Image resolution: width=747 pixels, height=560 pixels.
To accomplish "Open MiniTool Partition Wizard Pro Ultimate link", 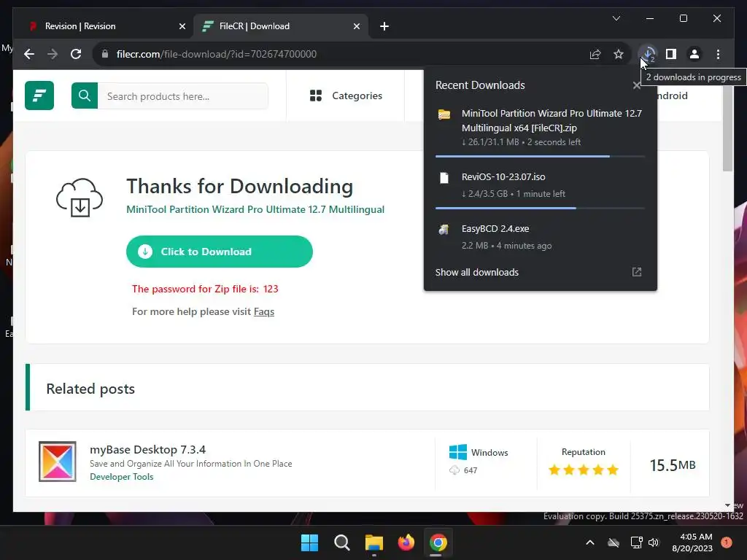I will (255, 209).
